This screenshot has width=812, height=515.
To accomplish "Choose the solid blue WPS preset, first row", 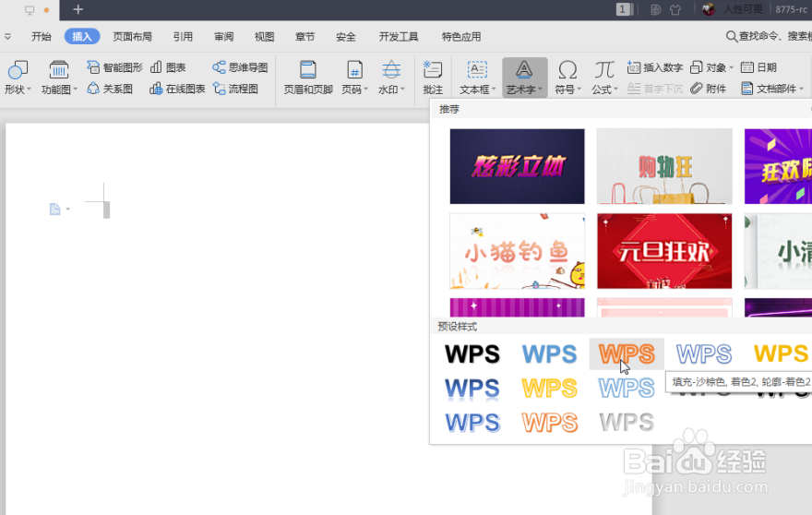I will 549,353.
